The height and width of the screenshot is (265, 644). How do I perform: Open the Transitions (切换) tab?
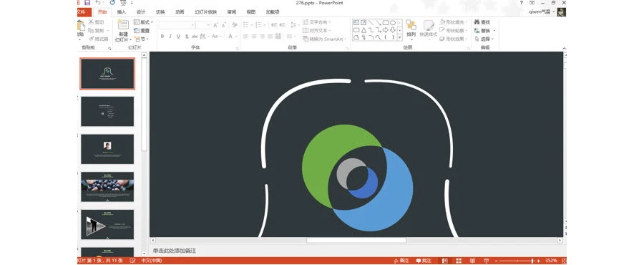160,12
